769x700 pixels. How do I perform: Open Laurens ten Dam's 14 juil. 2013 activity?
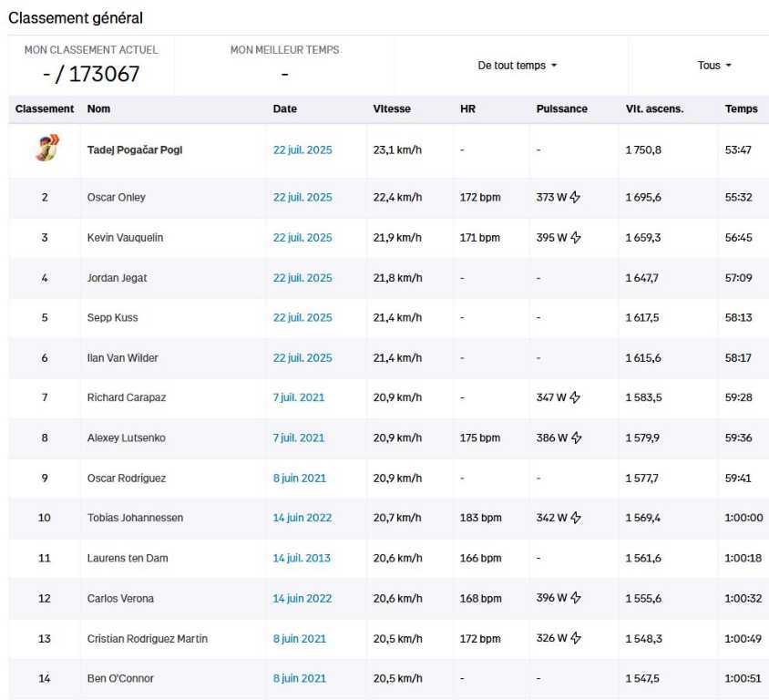[x=302, y=558]
